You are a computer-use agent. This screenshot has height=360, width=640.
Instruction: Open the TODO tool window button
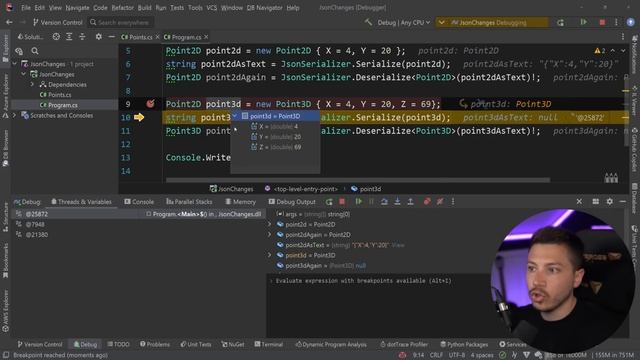point(118,344)
